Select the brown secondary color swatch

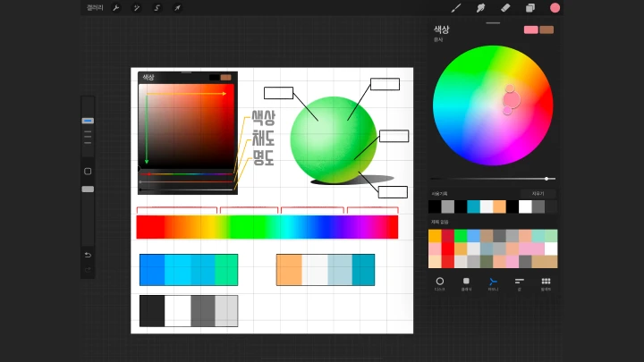pos(547,29)
